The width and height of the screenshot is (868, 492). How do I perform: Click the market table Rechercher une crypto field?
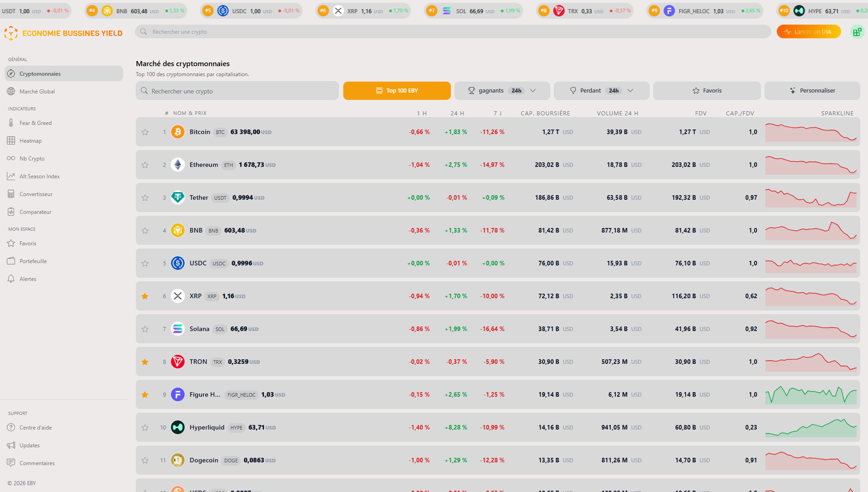(x=237, y=90)
